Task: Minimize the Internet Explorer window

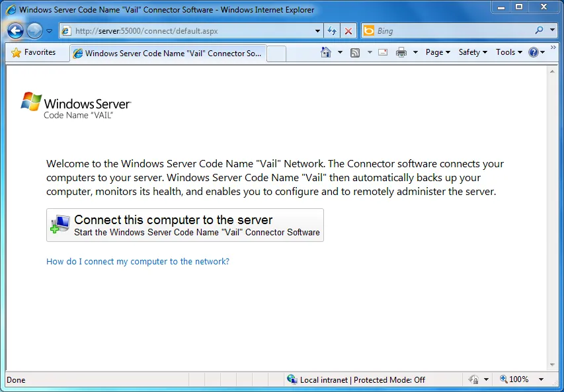Action: [x=502, y=7]
